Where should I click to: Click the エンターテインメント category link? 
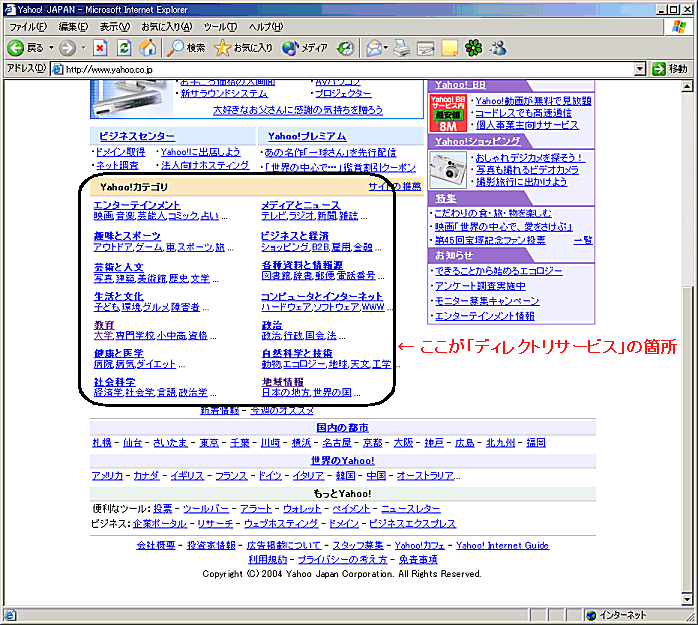[137, 205]
